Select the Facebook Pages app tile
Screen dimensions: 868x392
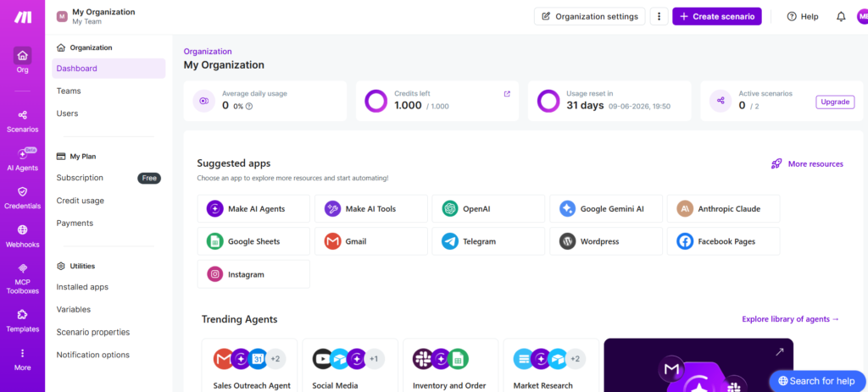[x=723, y=241]
